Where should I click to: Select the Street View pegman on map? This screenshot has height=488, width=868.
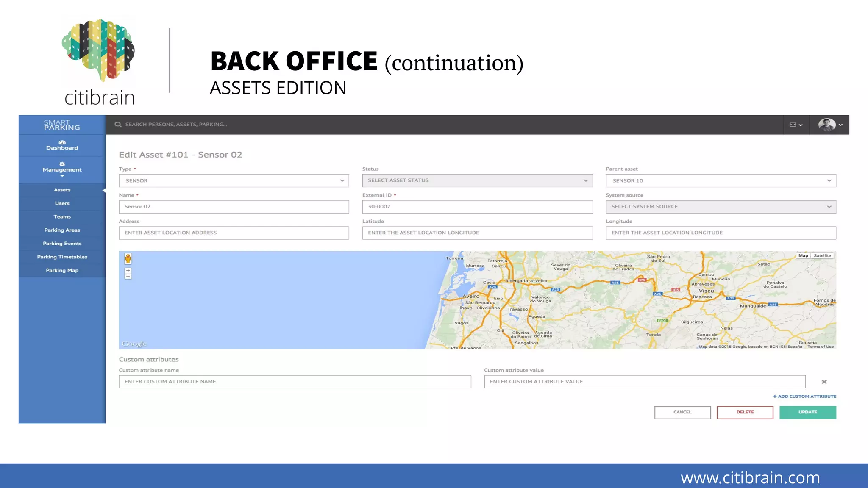128,258
